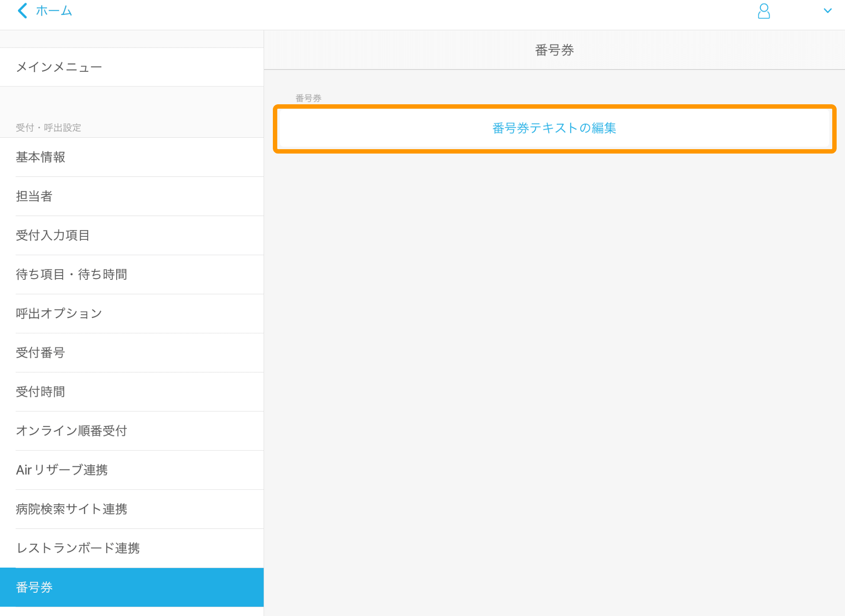Click the 番号券 page title
845x616 pixels.
554,50
